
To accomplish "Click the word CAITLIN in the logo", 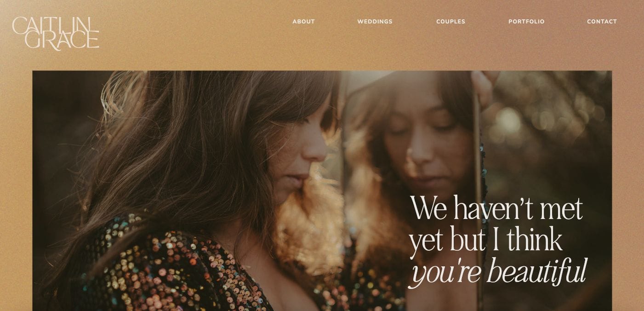I will click(x=52, y=25).
